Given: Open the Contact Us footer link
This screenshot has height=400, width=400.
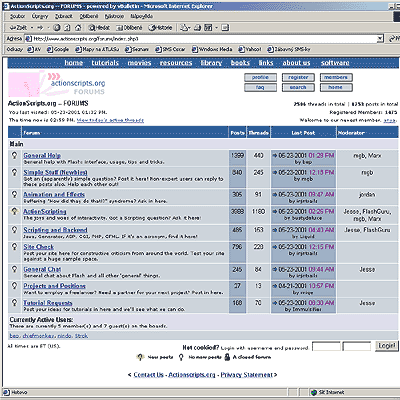Looking at the screenshot, I should (148, 375).
